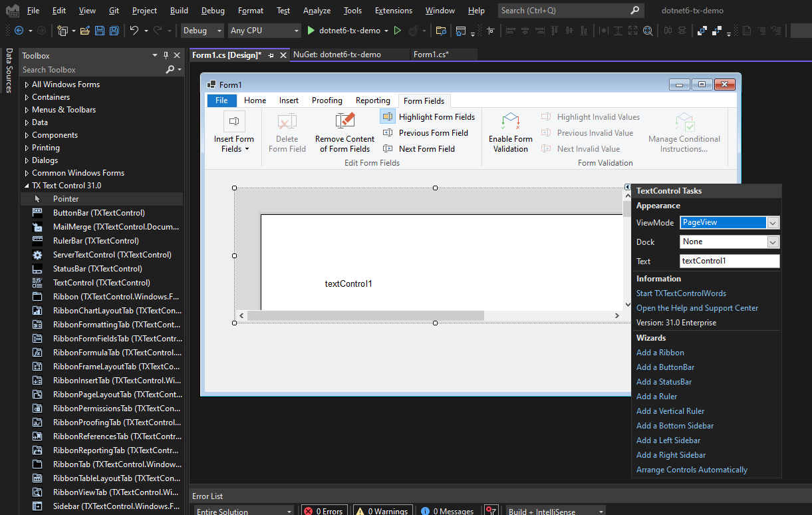The height and width of the screenshot is (515, 812).
Task: Collapse the TX Text Control 31.0 group
Action: [x=27, y=186]
